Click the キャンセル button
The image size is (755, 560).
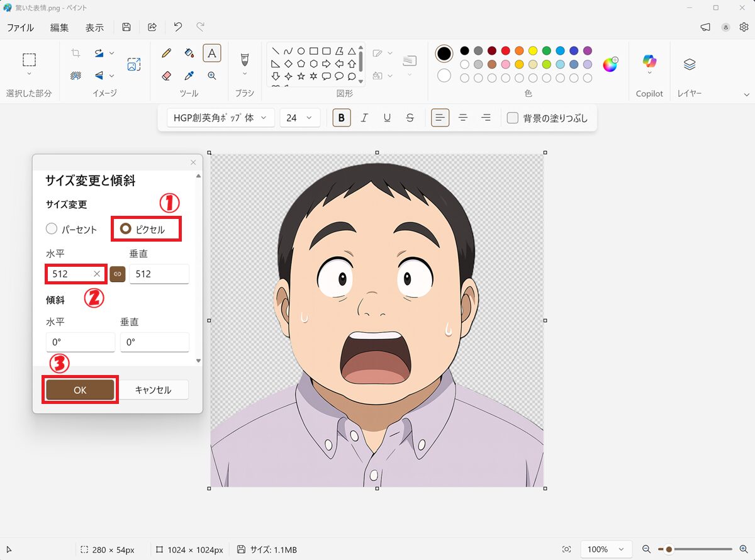tap(154, 390)
